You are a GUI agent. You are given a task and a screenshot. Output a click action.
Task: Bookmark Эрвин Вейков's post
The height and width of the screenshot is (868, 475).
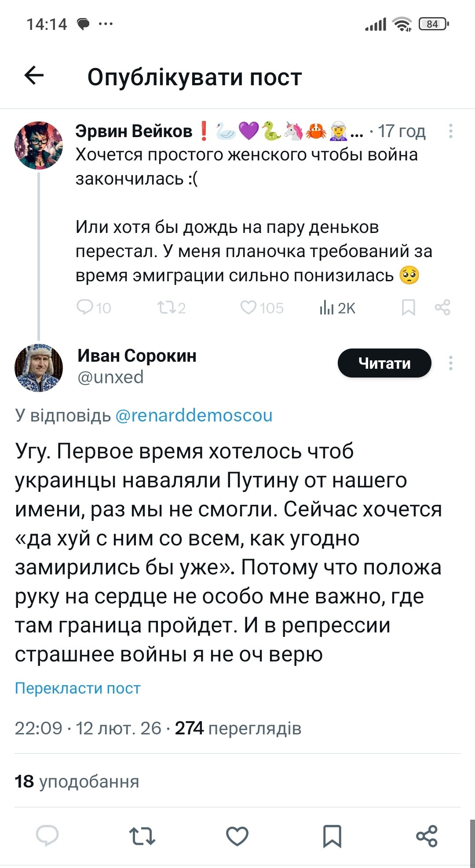tap(409, 307)
